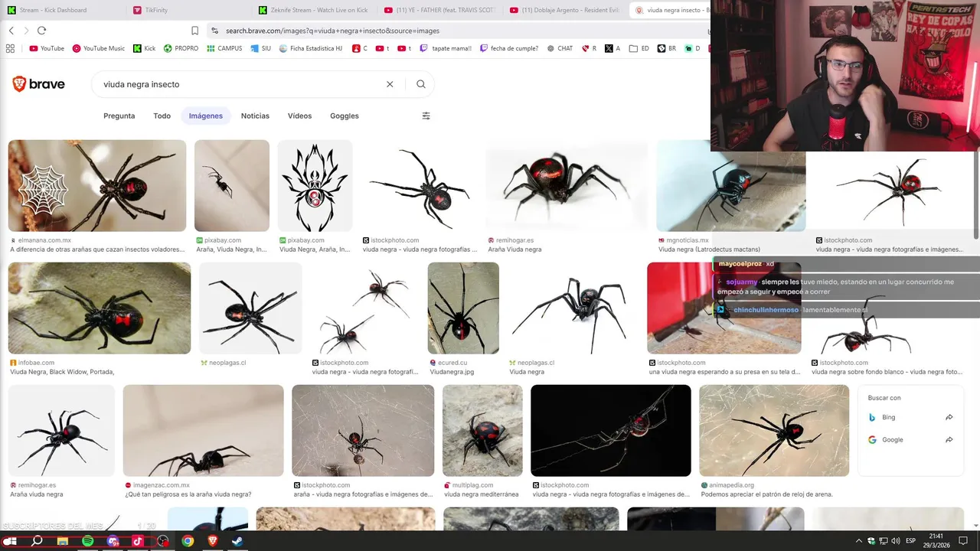Open Google Chrome from the taskbar
The width and height of the screenshot is (980, 551).
188,541
